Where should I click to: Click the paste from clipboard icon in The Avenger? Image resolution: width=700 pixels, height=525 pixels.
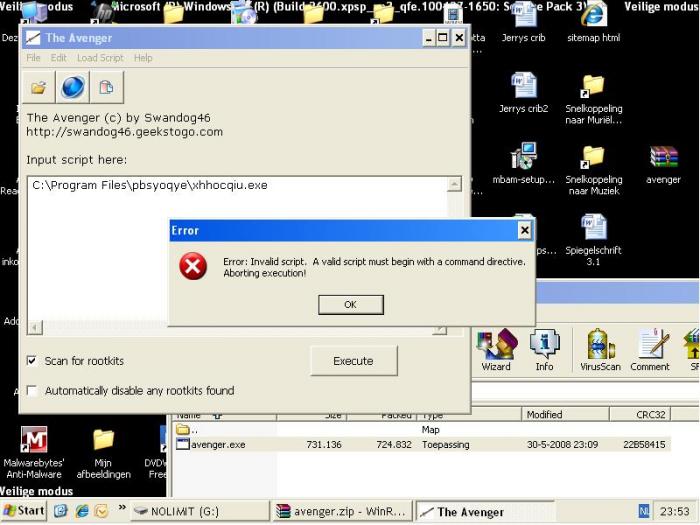(107, 87)
